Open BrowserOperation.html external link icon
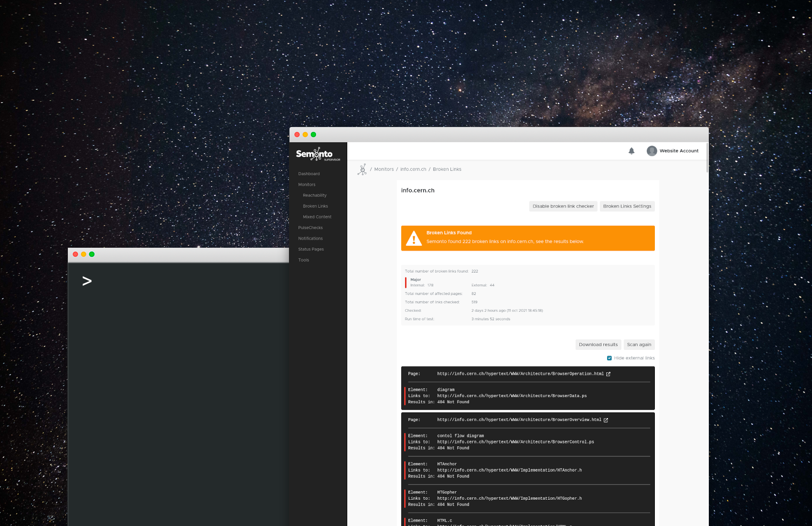The width and height of the screenshot is (812, 526). pyautogui.click(x=608, y=374)
